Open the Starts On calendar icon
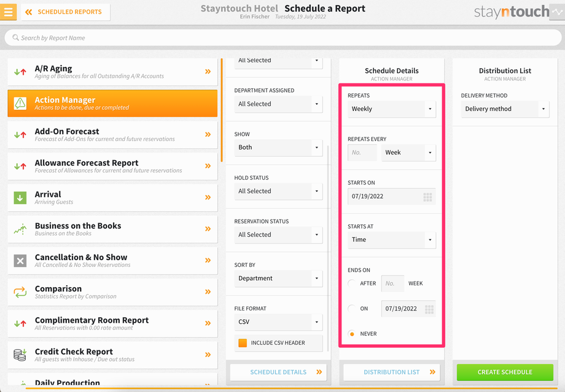The height and width of the screenshot is (392, 565). [427, 197]
